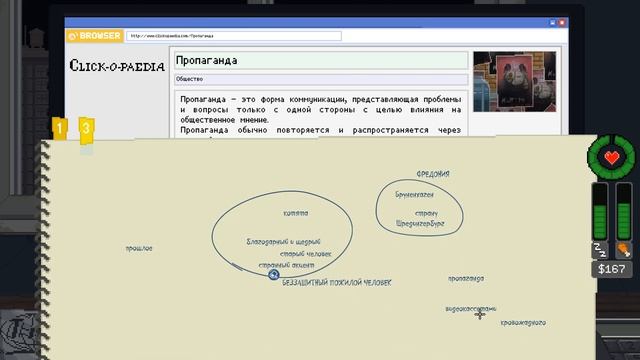Minimize the browser window
The width and height of the screenshot is (640, 360).
point(553,23)
